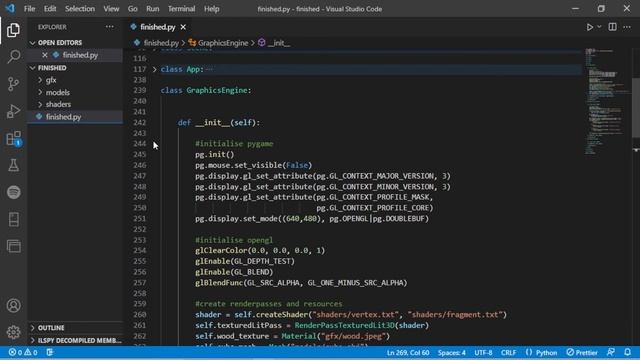The image size is (640, 360).
Task: Open the Manage settings gear
Action: tap(13, 332)
